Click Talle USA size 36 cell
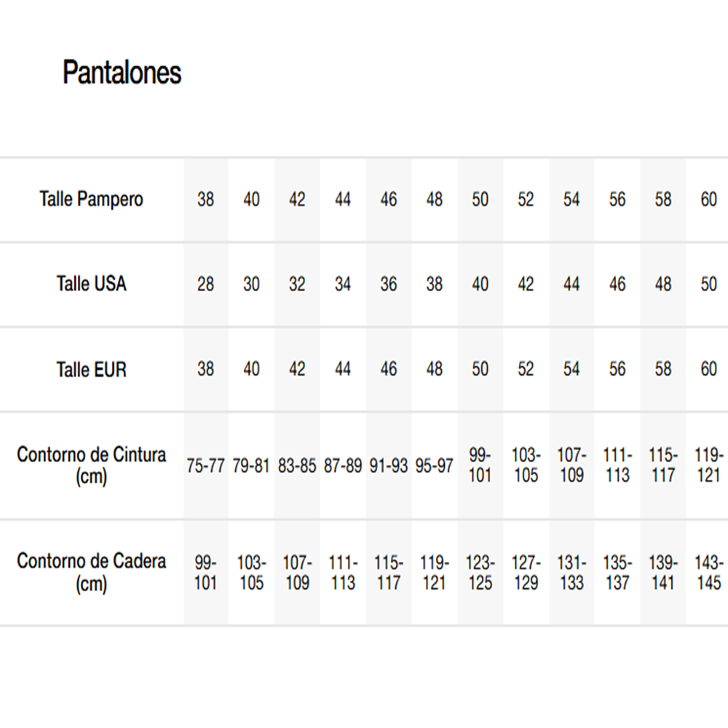 389,284
